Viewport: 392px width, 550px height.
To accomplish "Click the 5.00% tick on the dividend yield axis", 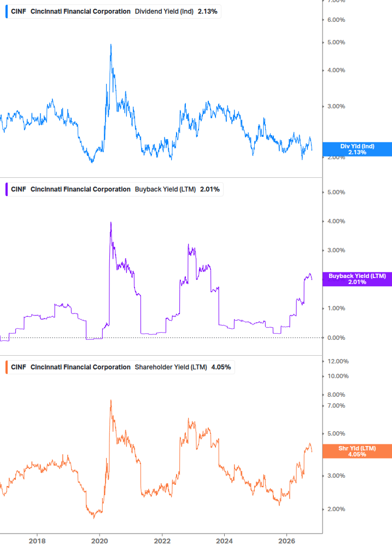I will tap(336, 43).
